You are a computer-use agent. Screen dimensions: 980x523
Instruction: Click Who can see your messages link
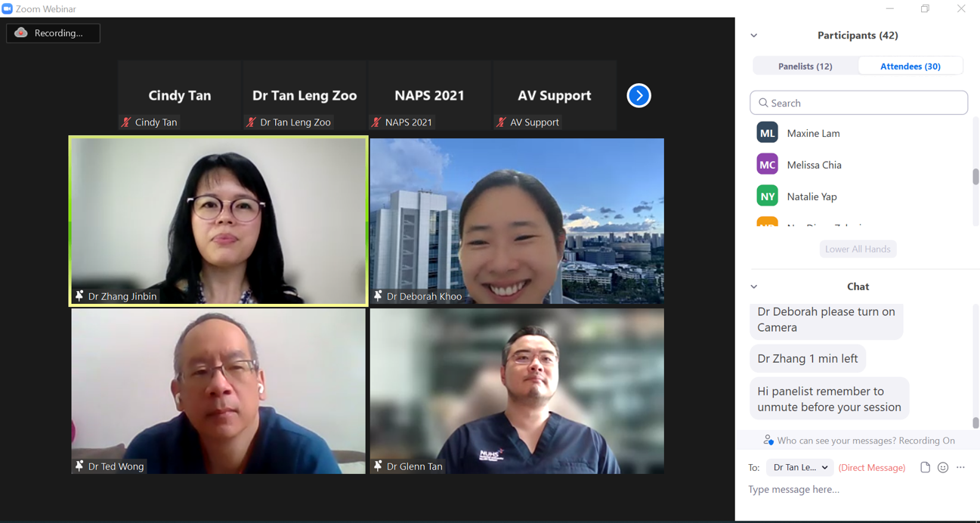click(866, 441)
